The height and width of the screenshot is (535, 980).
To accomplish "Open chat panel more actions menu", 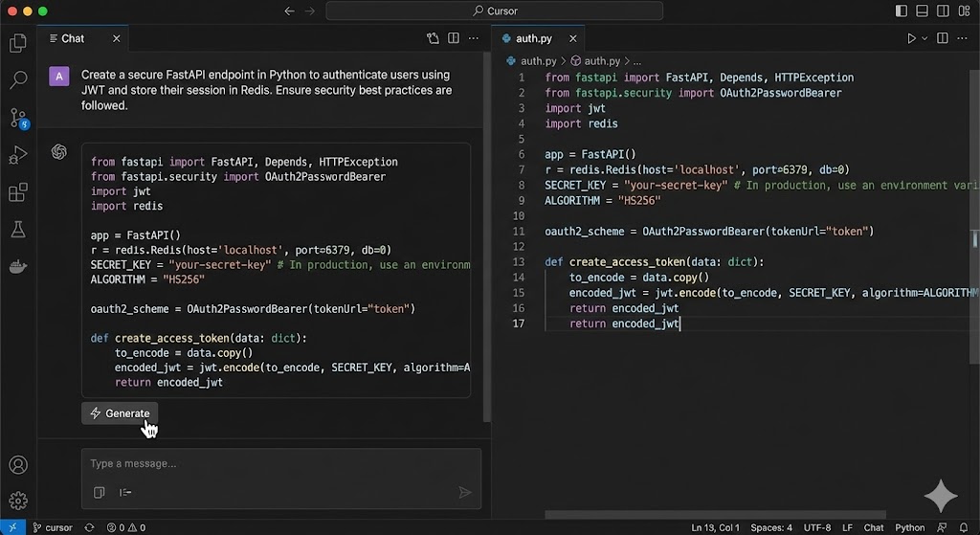I will click(x=474, y=38).
